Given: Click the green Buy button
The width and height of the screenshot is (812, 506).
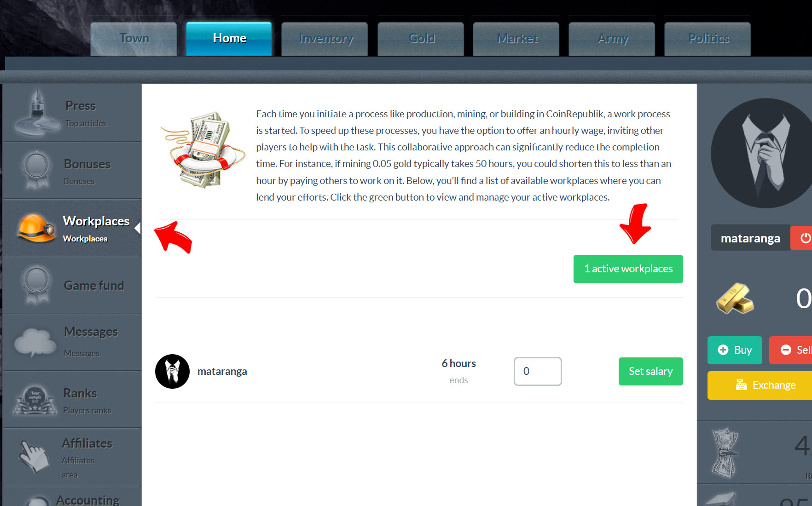Looking at the screenshot, I should [735, 350].
